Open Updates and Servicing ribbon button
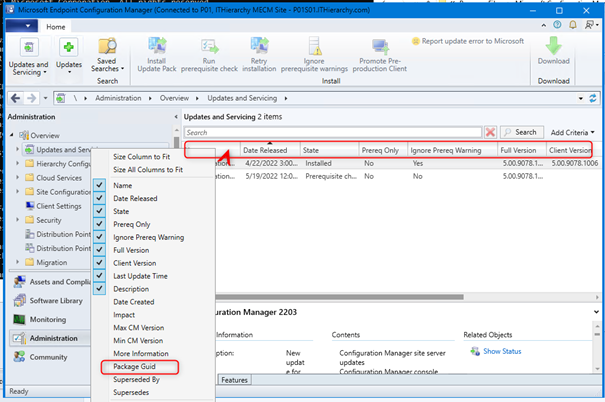The width and height of the screenshot is (605, 402). click(x=29, y=58)
